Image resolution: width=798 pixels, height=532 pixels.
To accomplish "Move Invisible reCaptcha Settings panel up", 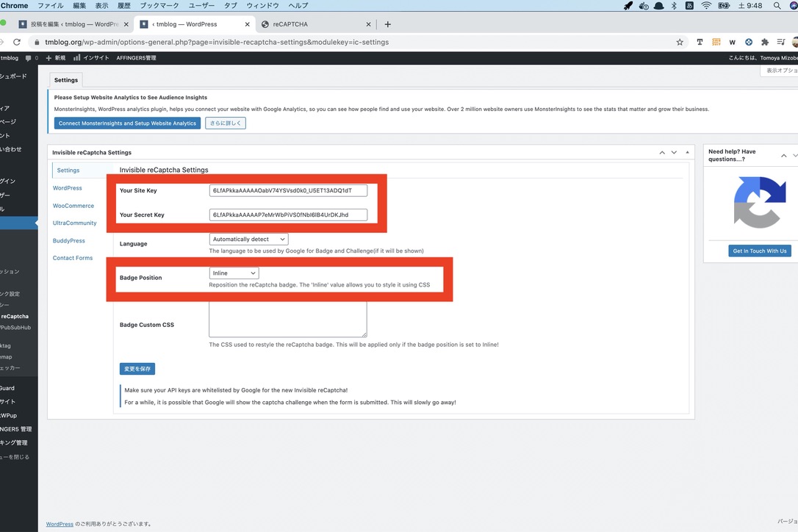I will pyautogui.click(x=662, y=153).
